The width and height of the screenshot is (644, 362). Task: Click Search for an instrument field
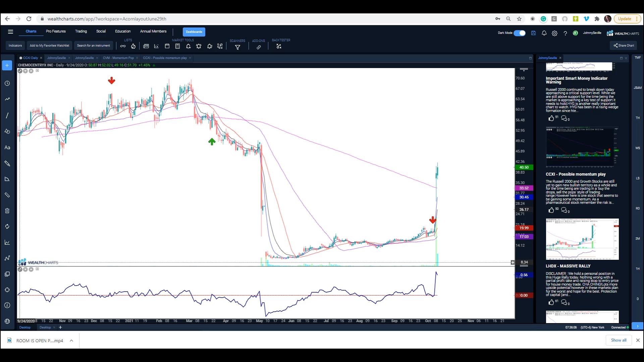point(94,46)
